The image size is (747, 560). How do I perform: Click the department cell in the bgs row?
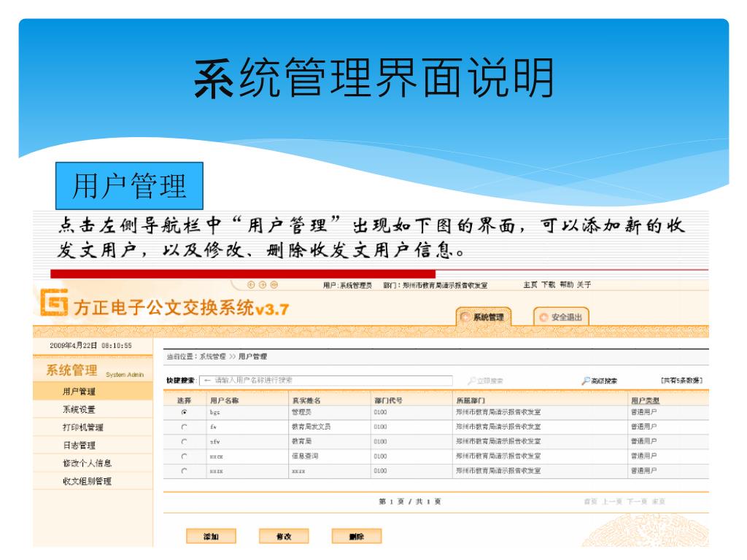498,412
